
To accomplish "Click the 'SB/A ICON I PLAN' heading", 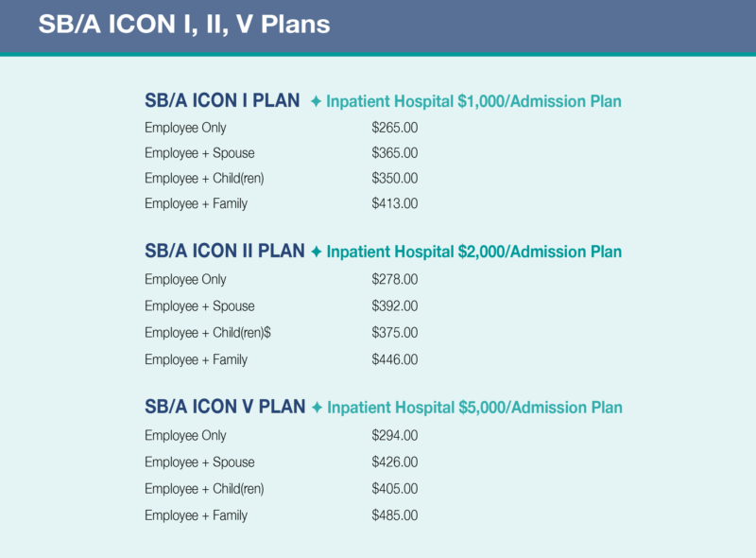I will tap(222, 100).
